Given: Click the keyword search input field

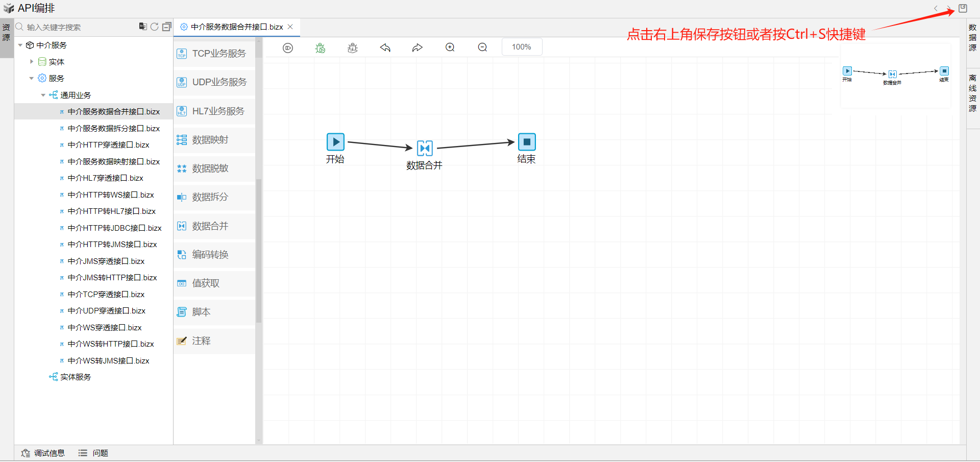Looking at the screenshot, I should 77,27.
